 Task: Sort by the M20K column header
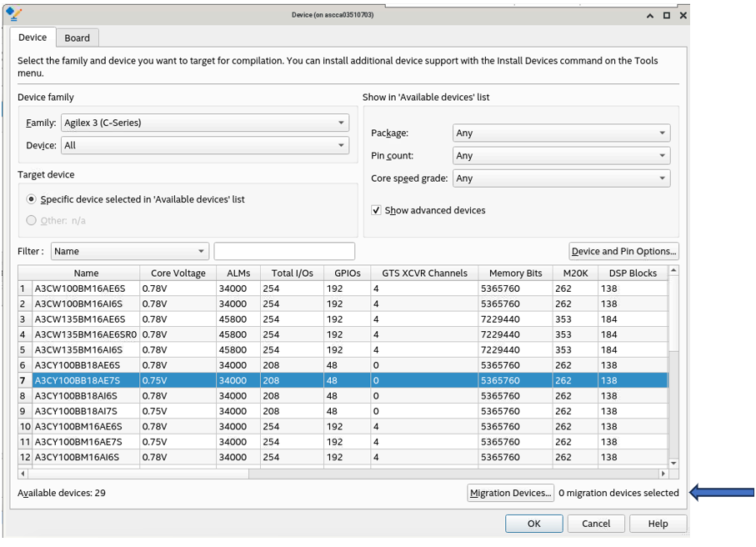[575, 273]
